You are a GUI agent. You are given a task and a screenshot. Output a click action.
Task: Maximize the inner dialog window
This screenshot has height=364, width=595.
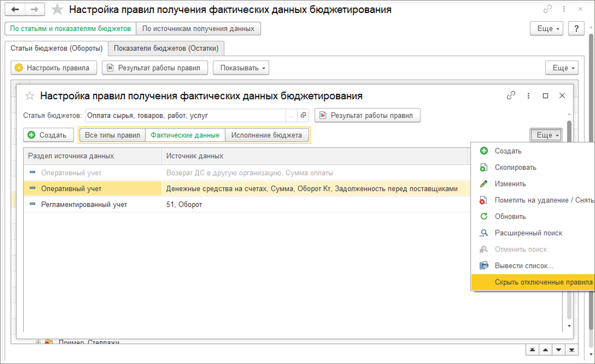pos(545,96)
